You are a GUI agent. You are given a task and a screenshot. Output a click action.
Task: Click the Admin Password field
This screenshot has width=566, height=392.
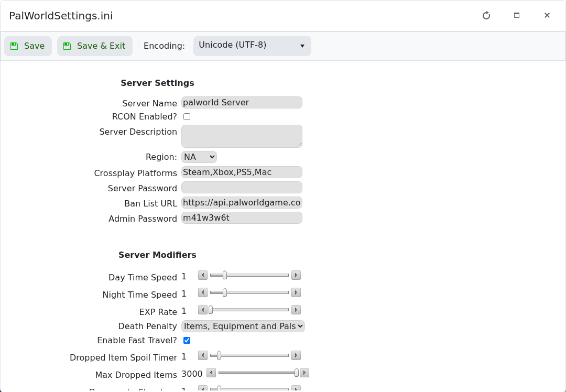pyautogui.click(x=242, y=217)
